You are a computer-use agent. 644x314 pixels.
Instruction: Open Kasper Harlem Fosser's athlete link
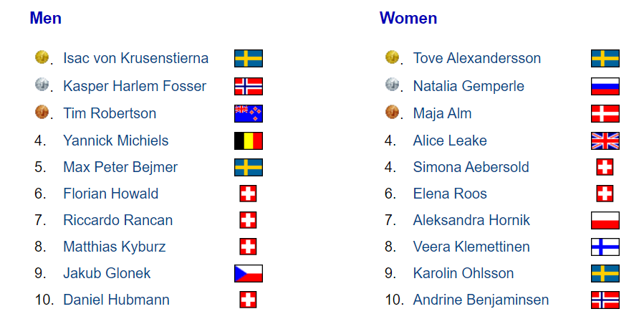pos(135,86)
